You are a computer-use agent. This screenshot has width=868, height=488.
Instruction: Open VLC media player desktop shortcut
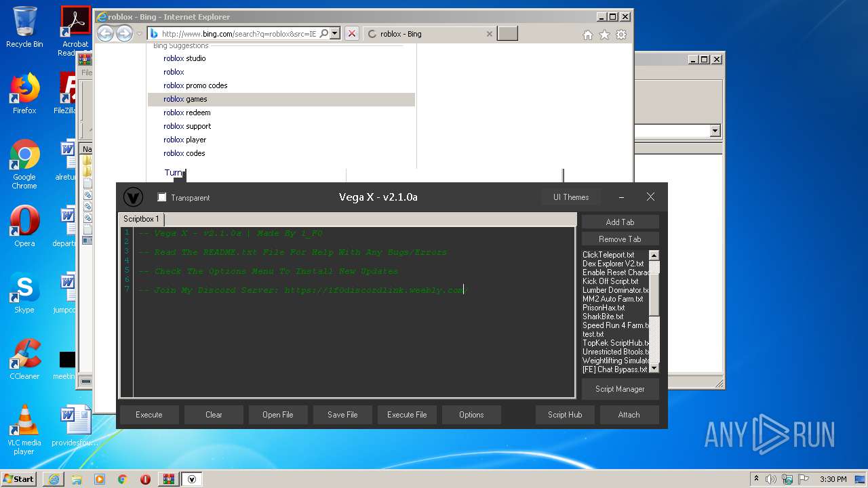(x=24, y=430)
